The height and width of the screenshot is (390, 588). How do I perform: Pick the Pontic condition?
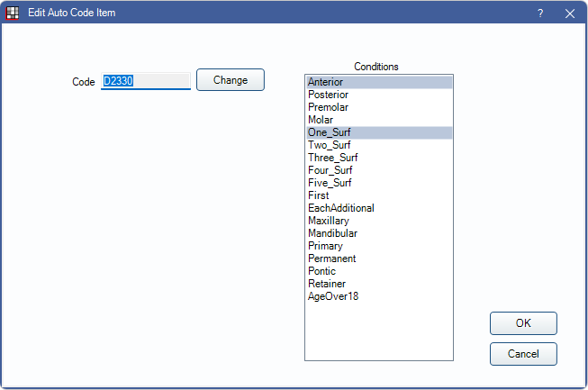coord(321,271)
